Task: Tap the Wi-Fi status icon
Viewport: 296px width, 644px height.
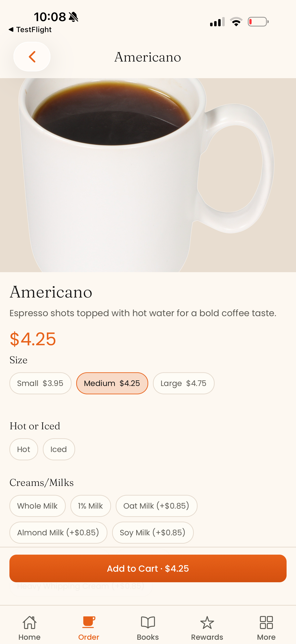Action: 236,22
